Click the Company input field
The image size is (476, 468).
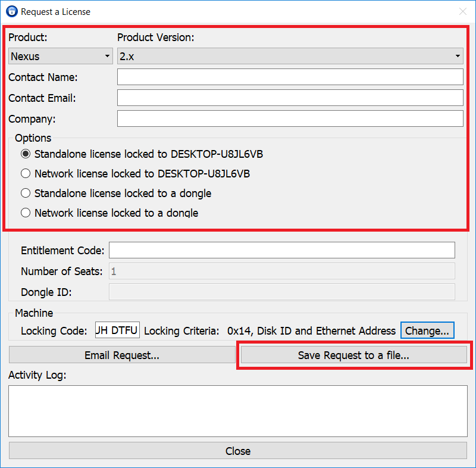(290, 118)
